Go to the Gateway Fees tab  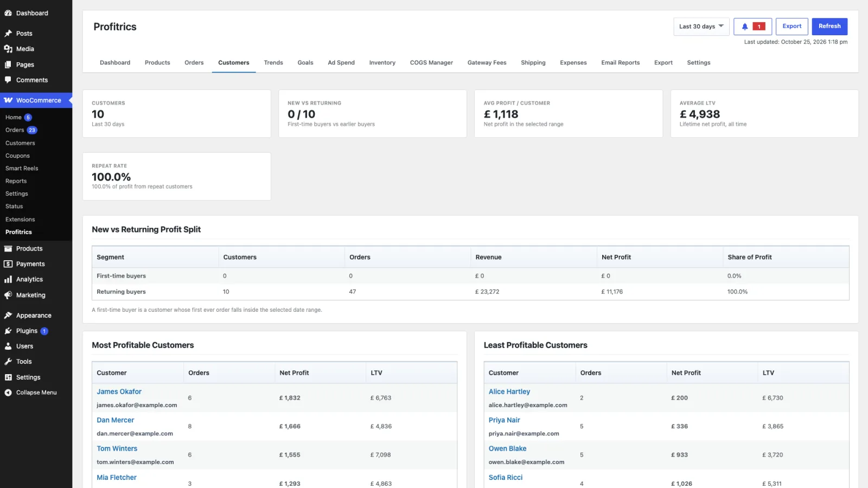coord(487,63)
